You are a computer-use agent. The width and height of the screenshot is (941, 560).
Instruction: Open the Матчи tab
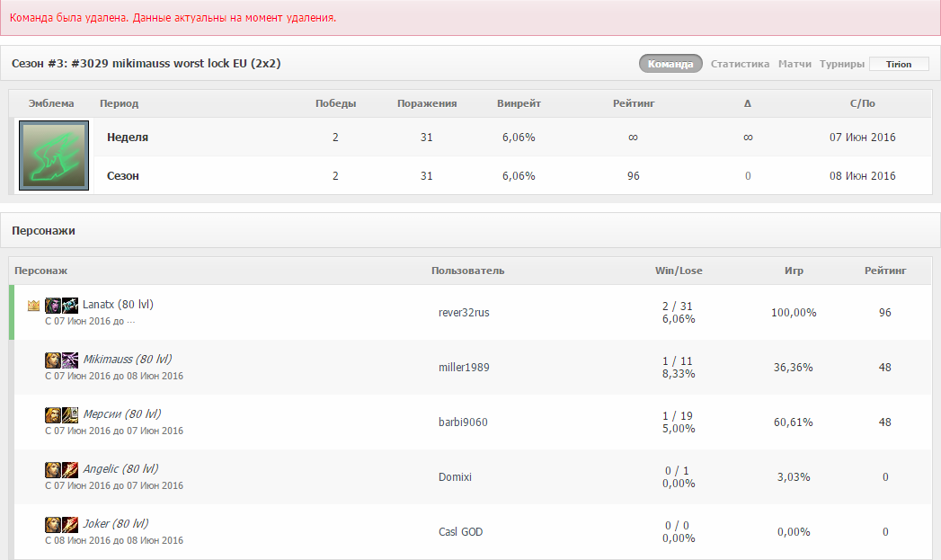(795, 64)
